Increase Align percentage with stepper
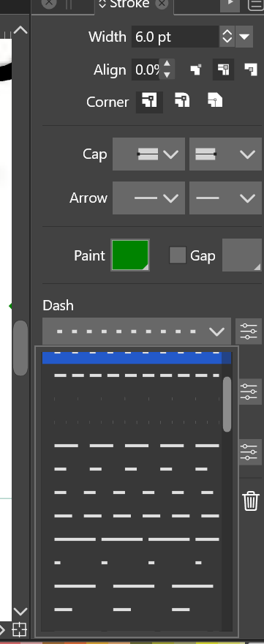Screen dimensions: 264x644 [x=167, y=64]
